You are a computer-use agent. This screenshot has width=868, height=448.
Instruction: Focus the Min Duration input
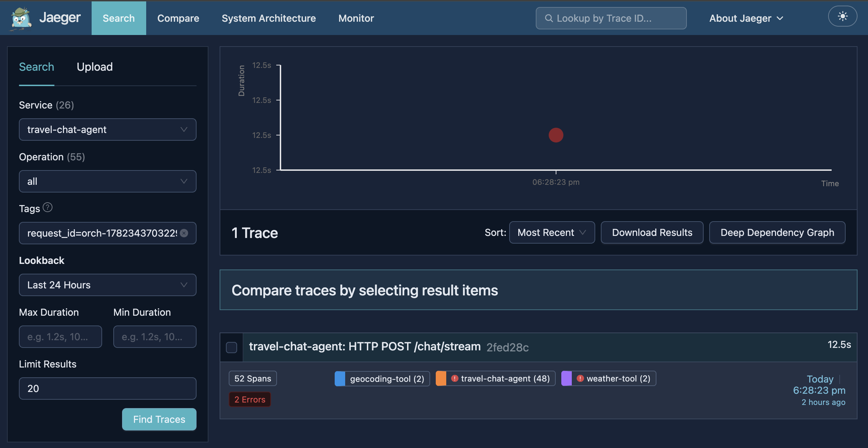(x=155, y=337)
